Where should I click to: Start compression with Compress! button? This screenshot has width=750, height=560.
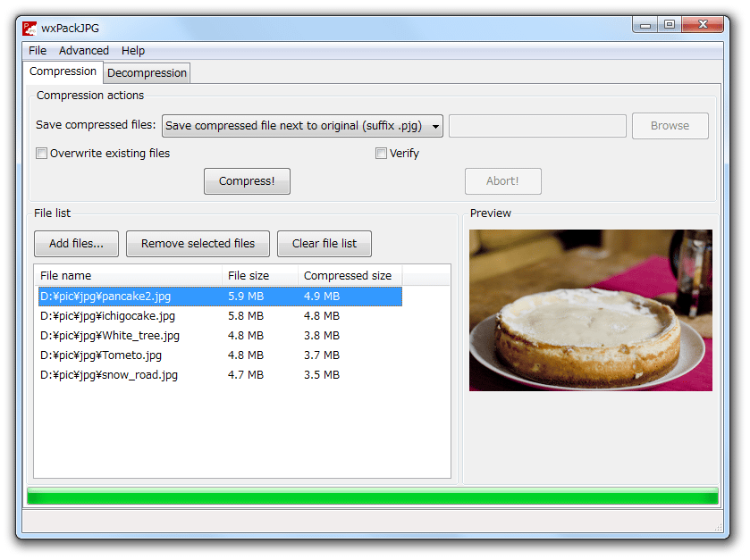247,181
